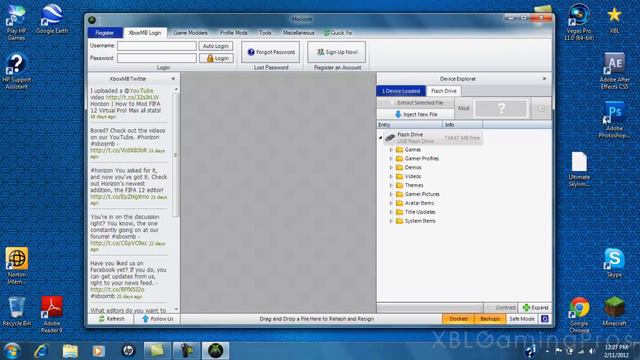Screen dimensions: 640x360
Task: Open the forums discussion tweet link
Action: tap(119, 243)
